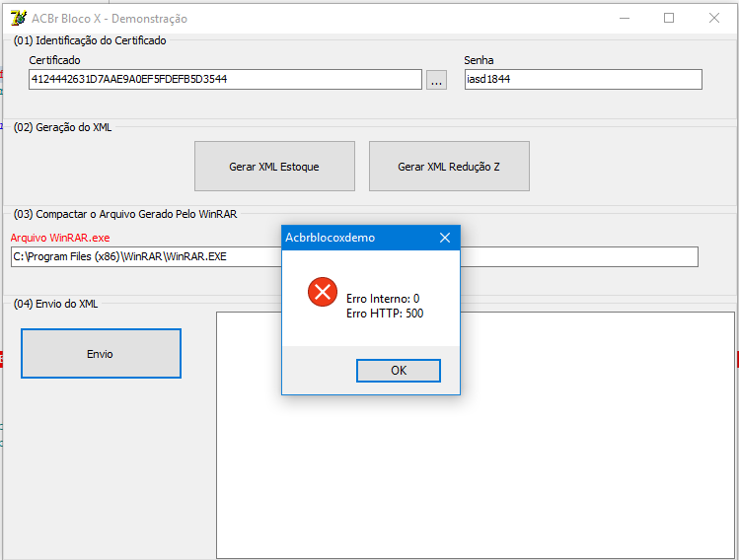
Task: Click '(02) Geração do XML' group label
Action: pos(63,127)
